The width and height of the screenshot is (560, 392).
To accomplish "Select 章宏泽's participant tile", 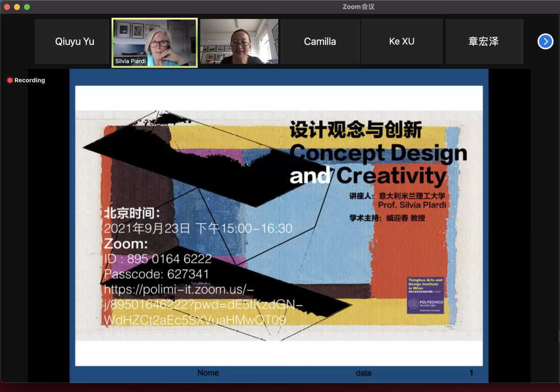I will 484,42.
